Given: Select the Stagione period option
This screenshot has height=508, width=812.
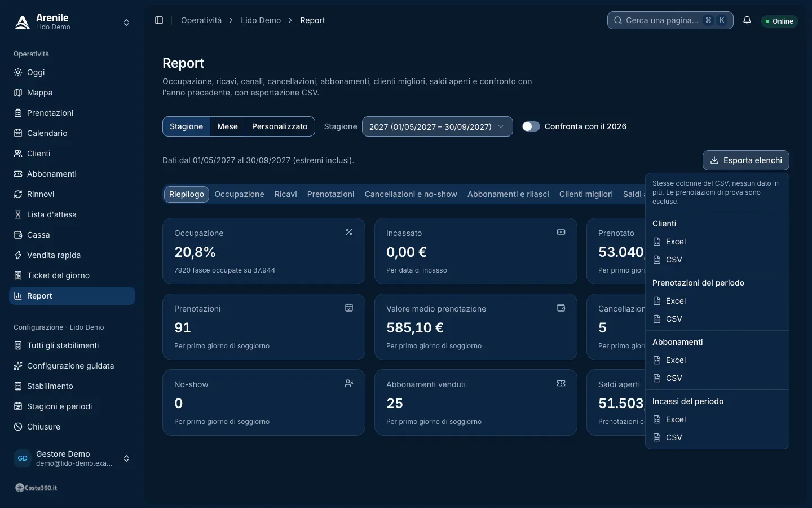Looking at the screenshot, I should pyautogui.click(x=186, y=126).
